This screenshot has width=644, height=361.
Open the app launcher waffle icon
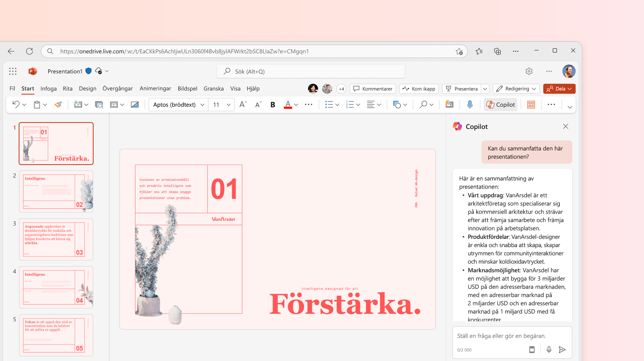point(13,71)
